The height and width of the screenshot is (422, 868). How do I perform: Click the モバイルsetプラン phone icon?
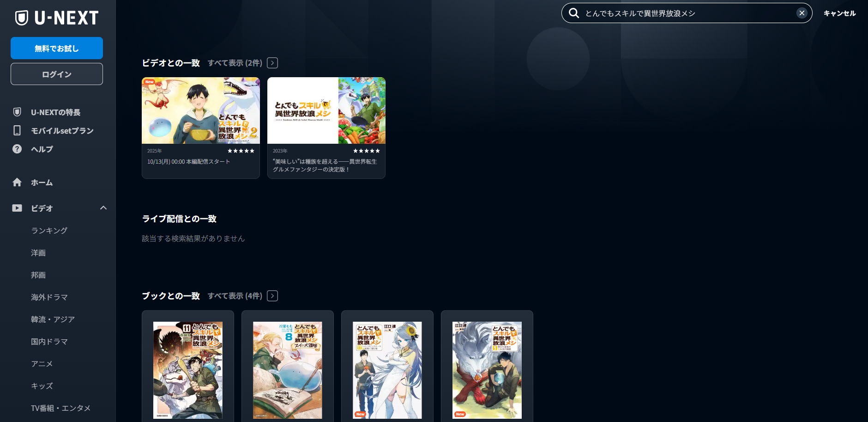tap(17, 131)
